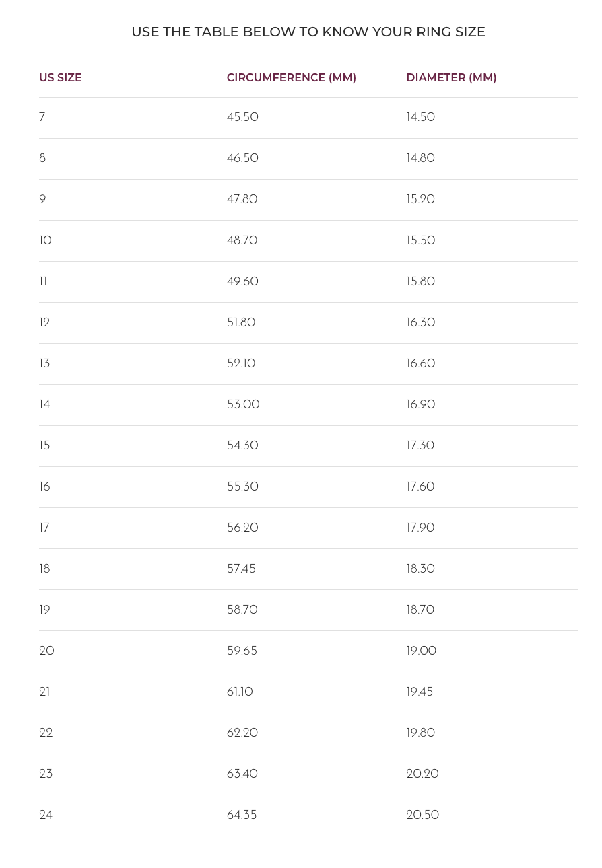Select US size 10 cell
The width and height of the screenshot is (602, 868).
[x=45, y=241]
